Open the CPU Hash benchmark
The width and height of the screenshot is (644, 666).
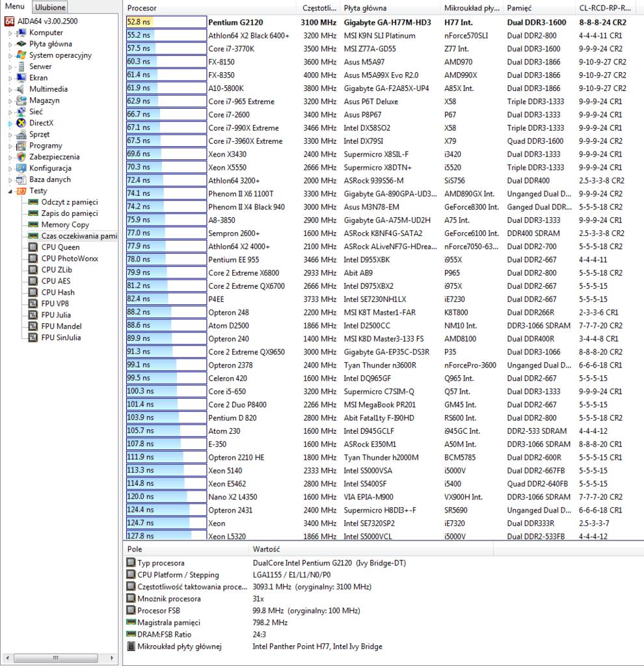point(58,292)
